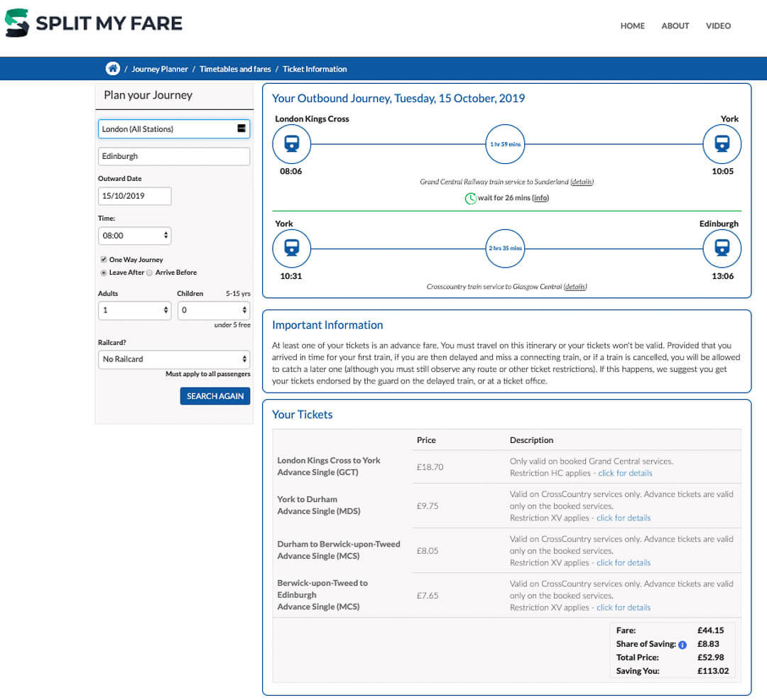Open the Railcard dropdown showing No Railcard
This screenshot has height=700, width=767.
click(174, 359)
